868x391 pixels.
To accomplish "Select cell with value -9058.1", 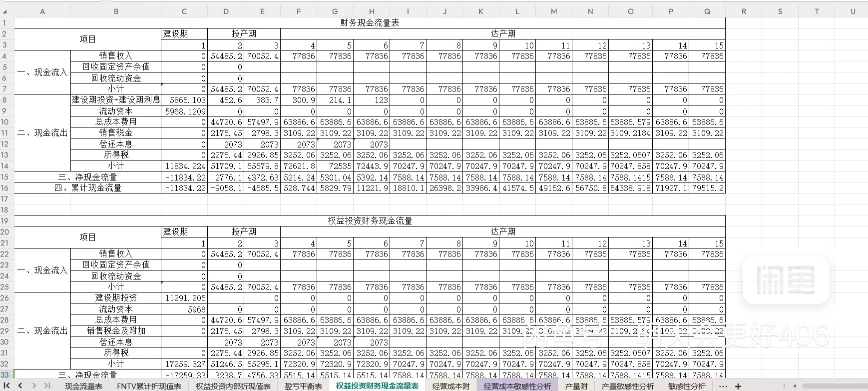I will click(226, 188).
